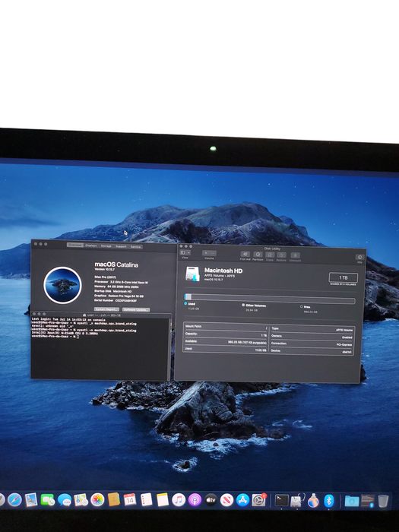Click the Software Update button
Image resolution: width=399 pixels, height=532 pixels.
pos(136,310)
